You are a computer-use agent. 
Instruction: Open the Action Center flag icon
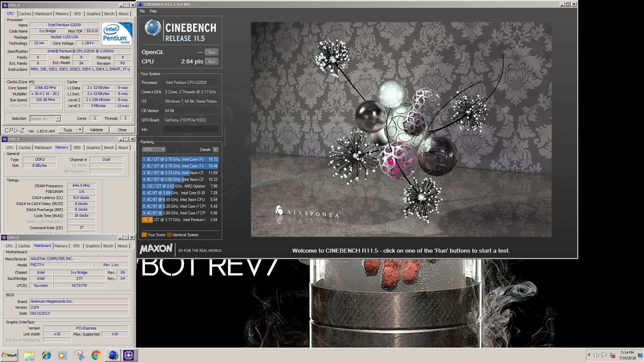click(604, 355)
